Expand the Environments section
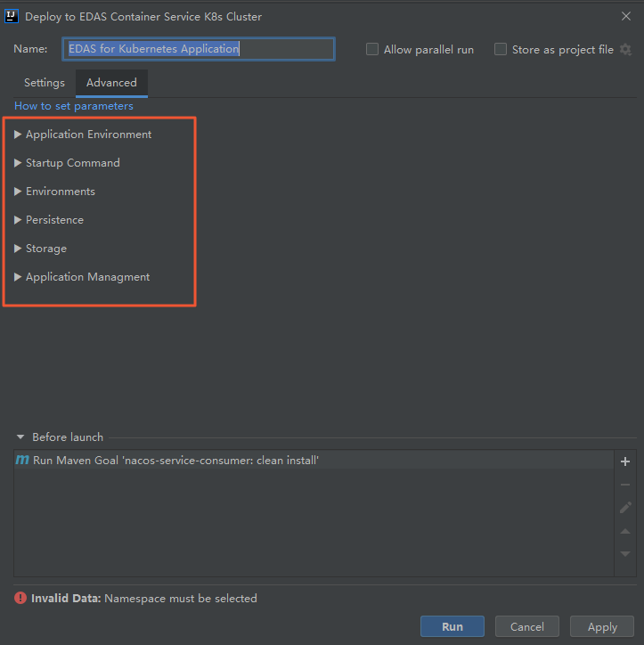The image size is (644, 645). tap(18, 192)
